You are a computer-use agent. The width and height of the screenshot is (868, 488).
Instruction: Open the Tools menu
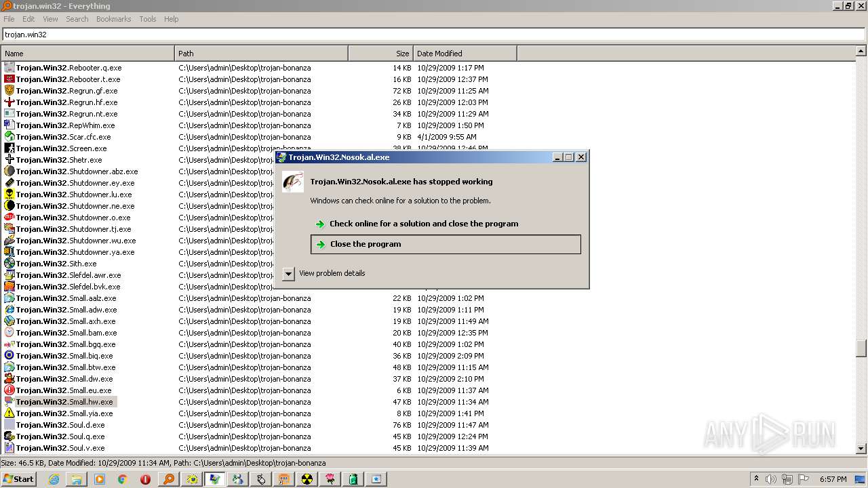(x=148, y=19)
